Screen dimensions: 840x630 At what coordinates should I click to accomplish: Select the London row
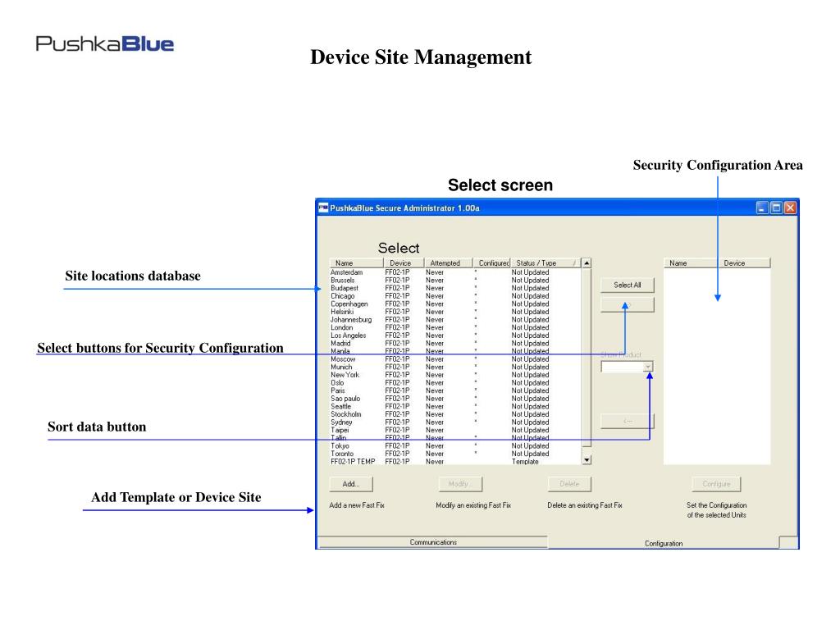(454, 327)
